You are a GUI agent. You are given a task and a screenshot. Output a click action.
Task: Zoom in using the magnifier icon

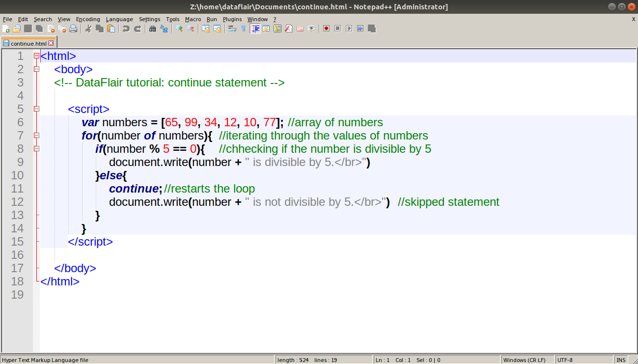point(179,28)
